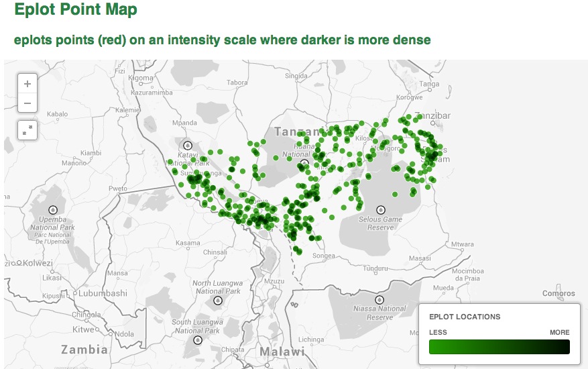Image resolution: width=588 pixels, height=369 pixels.
Task: Click the Niassa National Reserve label
Action: tap(379, 313)
